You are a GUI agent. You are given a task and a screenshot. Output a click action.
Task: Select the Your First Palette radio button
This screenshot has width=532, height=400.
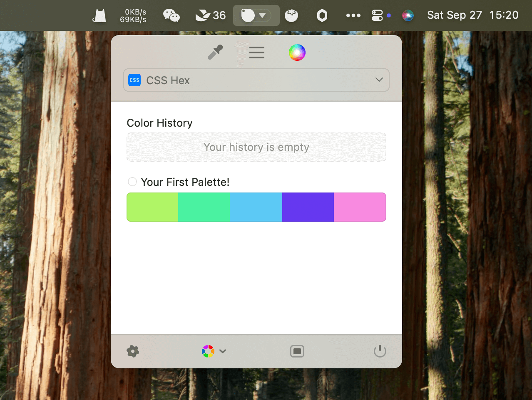(x=132, y=182)
